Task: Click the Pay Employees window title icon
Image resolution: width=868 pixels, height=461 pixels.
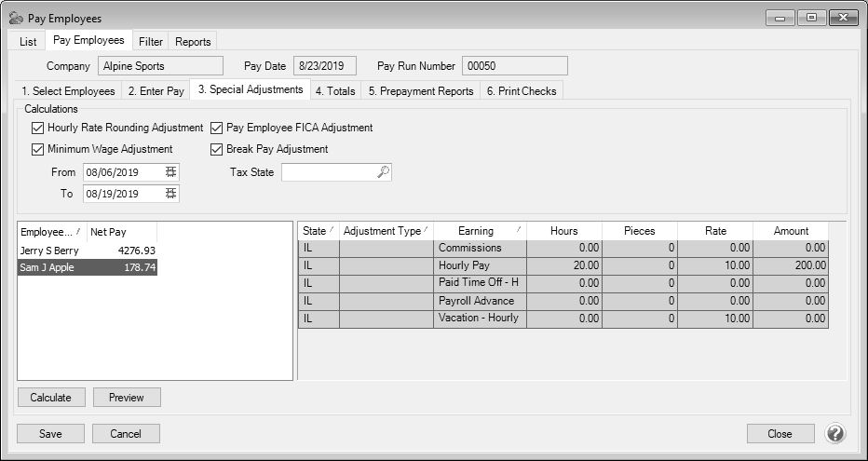Action: pyautogui.click(x=16, y=19)
